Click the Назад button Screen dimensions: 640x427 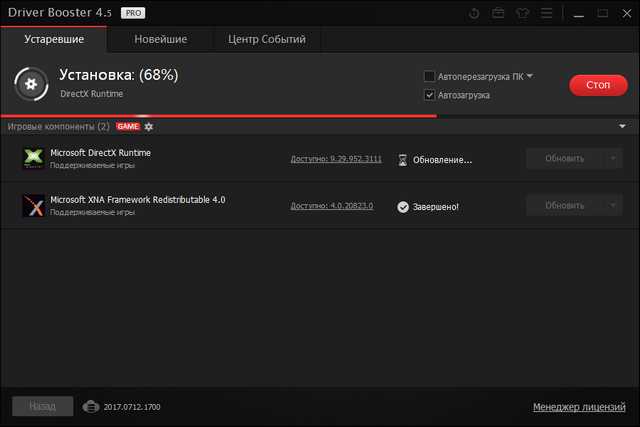(x=42, y=406)
